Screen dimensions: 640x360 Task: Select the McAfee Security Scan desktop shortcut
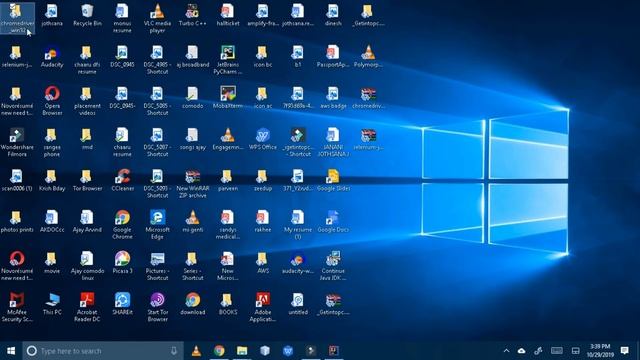click(x=17, y=307)
